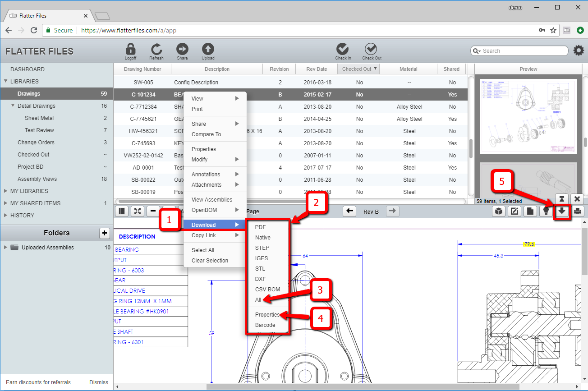The height and width of the screenshot is (391, 588).
Task: Close the viewer panel with X icon
Action: click(x=578, y=199)
